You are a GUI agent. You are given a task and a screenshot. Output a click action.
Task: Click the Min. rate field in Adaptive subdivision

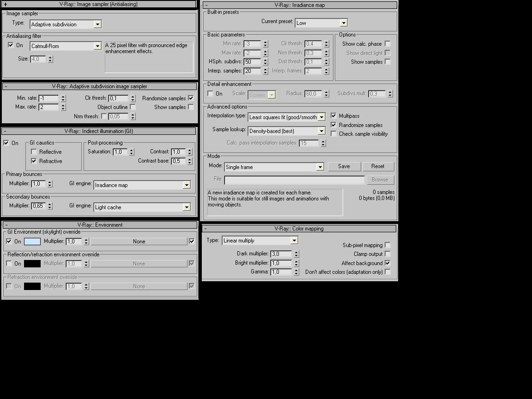[x=49, y=98]
